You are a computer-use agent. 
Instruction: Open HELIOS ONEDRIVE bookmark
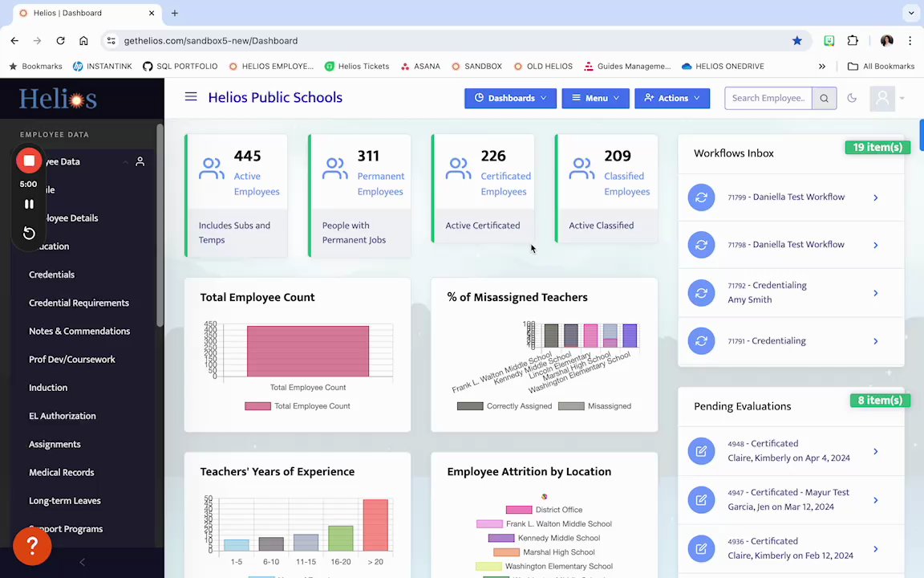click(723, 66)
